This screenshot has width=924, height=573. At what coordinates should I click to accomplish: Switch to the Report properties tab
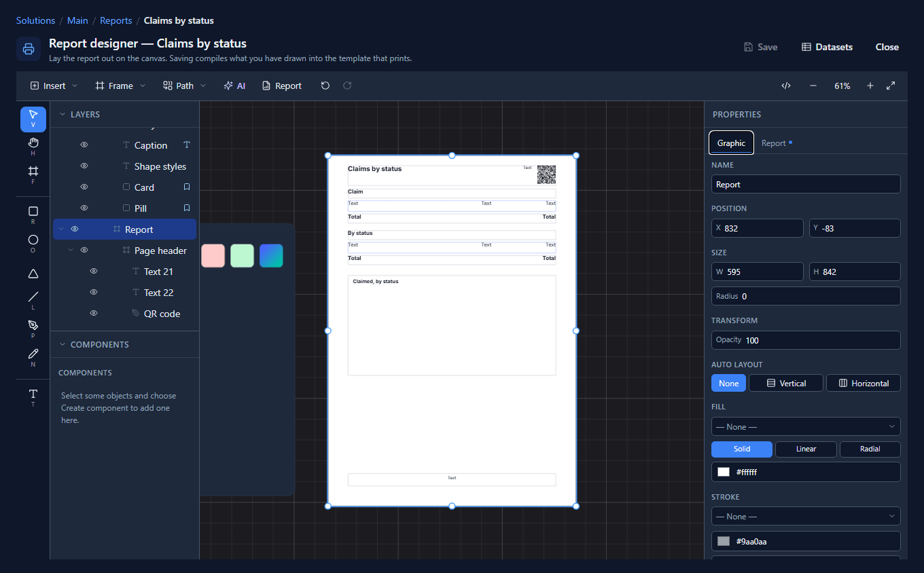click(x=777, y=143)
